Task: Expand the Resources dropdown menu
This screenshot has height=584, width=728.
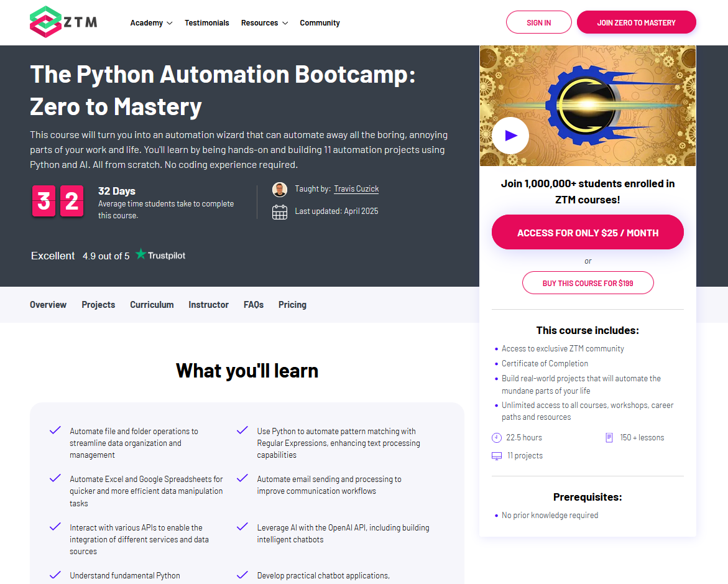Action: coord(264,23)
